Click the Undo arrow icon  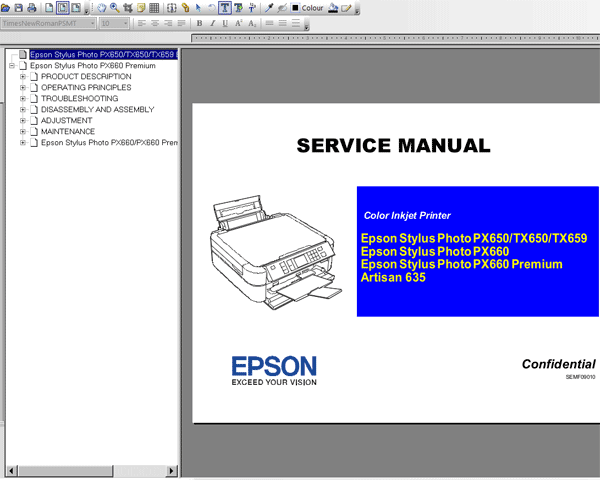[211, 8]
